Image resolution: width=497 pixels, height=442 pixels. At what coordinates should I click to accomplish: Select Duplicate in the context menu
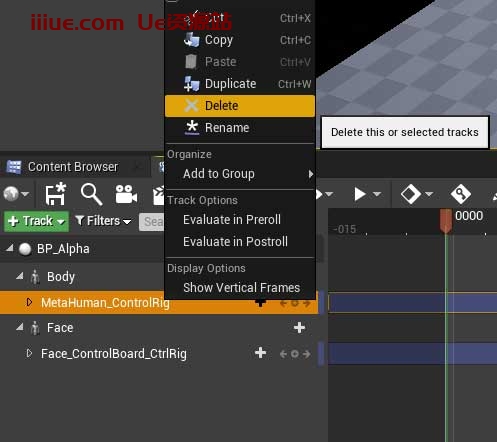tap(240, 84)
